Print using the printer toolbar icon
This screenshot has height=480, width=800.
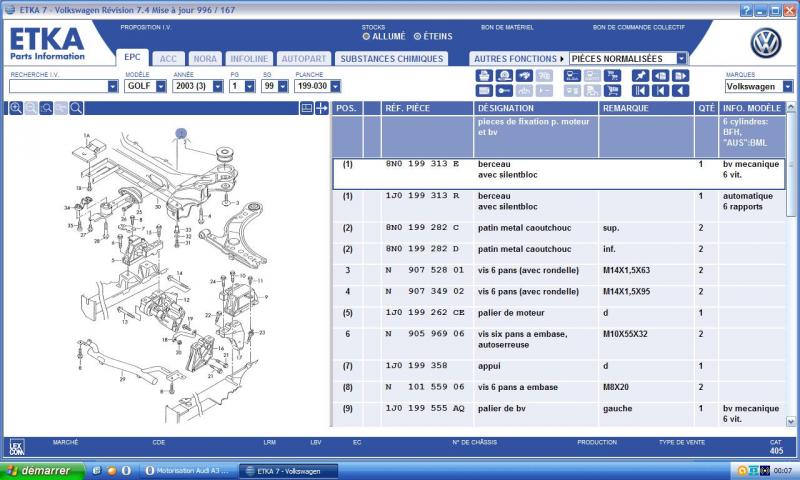[484, 76]
